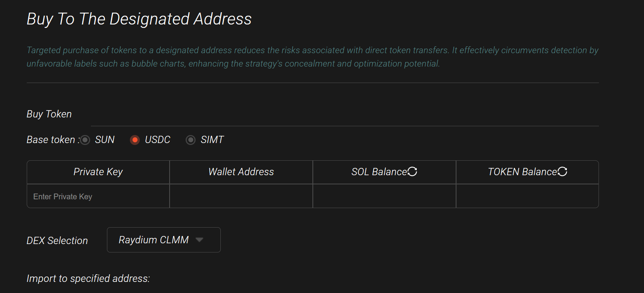Screen dimensions: 644x293
Task: Click the DEX Selection label
Action: (x=57, y=241)
